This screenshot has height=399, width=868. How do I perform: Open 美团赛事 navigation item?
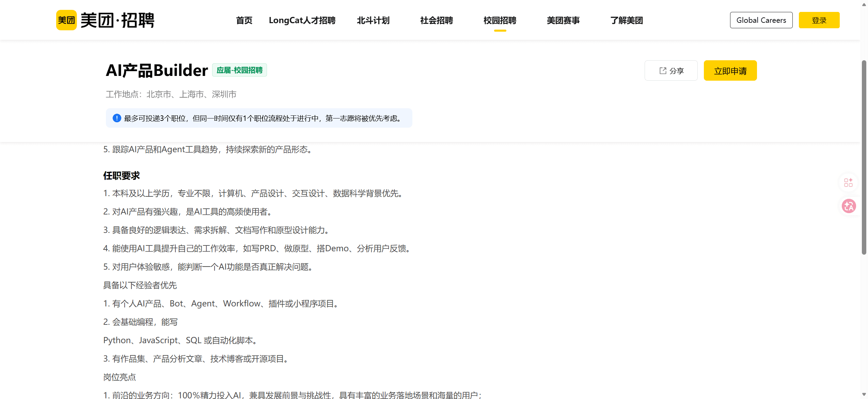click(563, 20)
